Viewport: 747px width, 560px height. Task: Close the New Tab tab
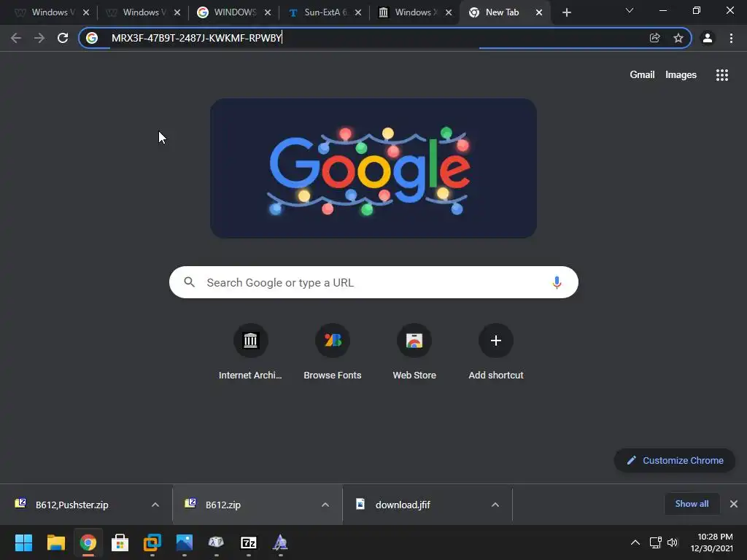tap(539, 12)
